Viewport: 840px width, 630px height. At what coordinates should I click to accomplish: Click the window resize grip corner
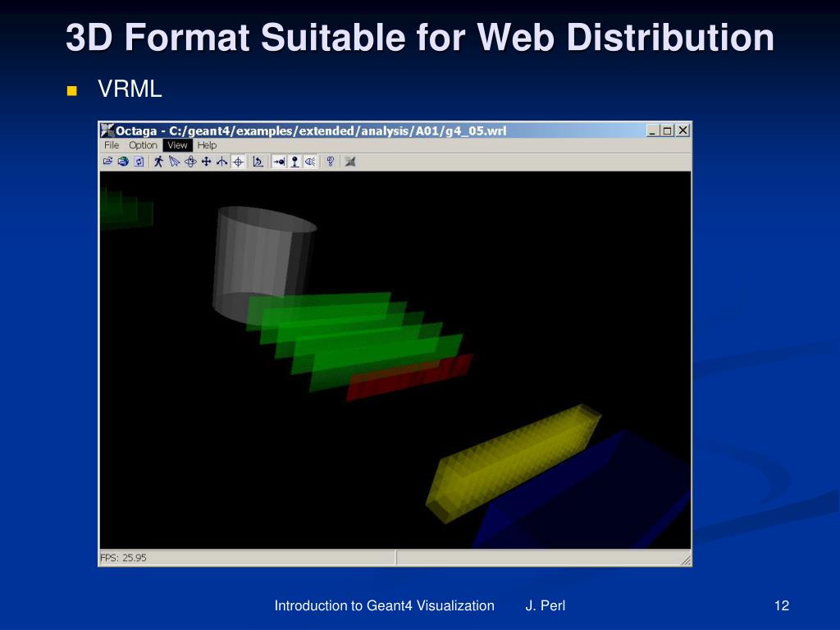point(685,560)
